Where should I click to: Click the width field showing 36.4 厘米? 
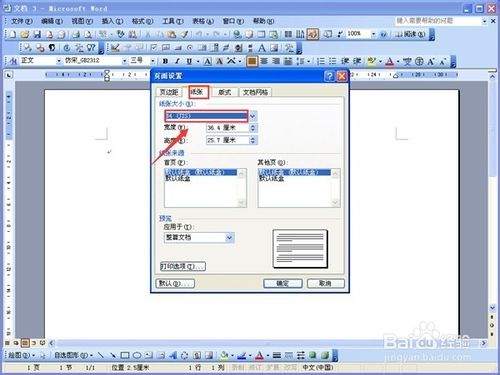[x=228, y=128]
